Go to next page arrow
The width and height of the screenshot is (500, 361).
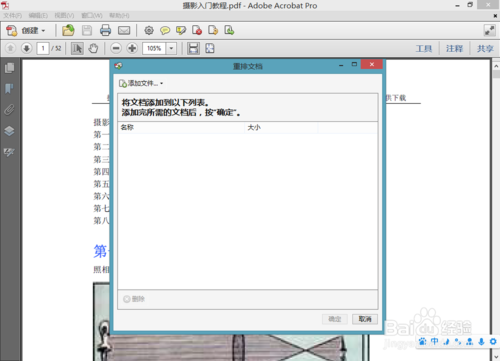point(26,49)
